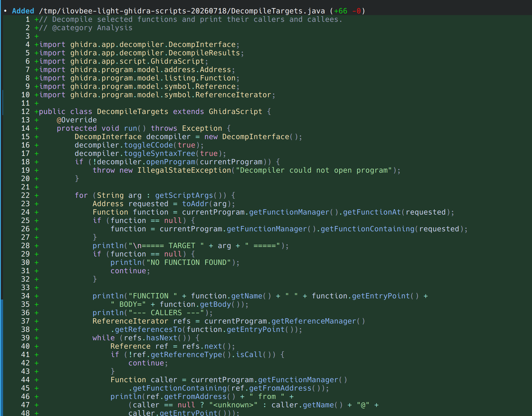532x416 pixels.
Task: Click the println "NO FUNCTION FOUND" line
Action: pyautogui.click(x=175, y=262)
